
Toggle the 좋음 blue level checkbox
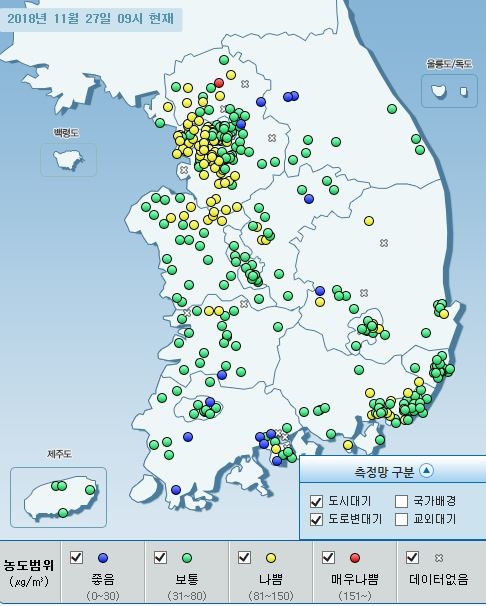click(x=76, y=557)
